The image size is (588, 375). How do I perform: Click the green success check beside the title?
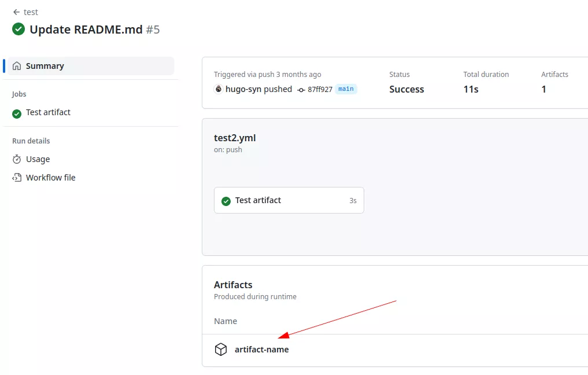(x=19, y=29)
